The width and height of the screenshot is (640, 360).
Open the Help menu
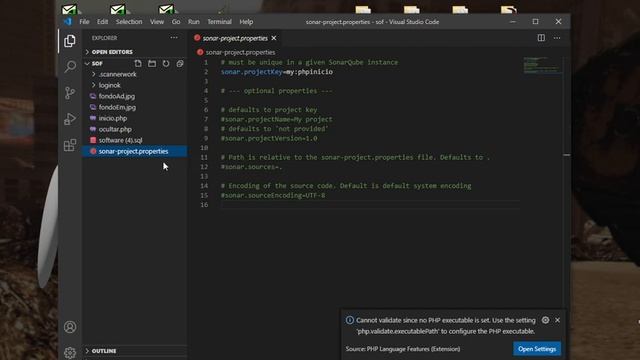coord(246,22)
